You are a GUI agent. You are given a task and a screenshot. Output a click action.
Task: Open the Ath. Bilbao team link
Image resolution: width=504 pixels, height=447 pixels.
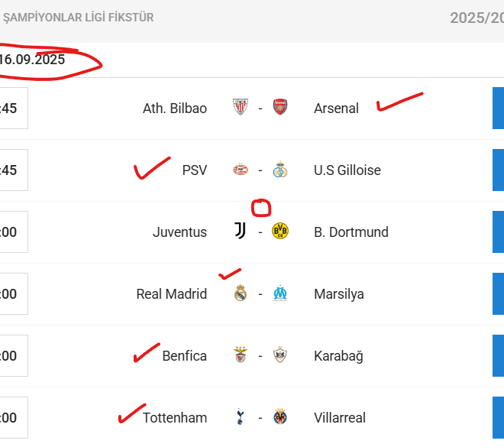click(175, 109)
